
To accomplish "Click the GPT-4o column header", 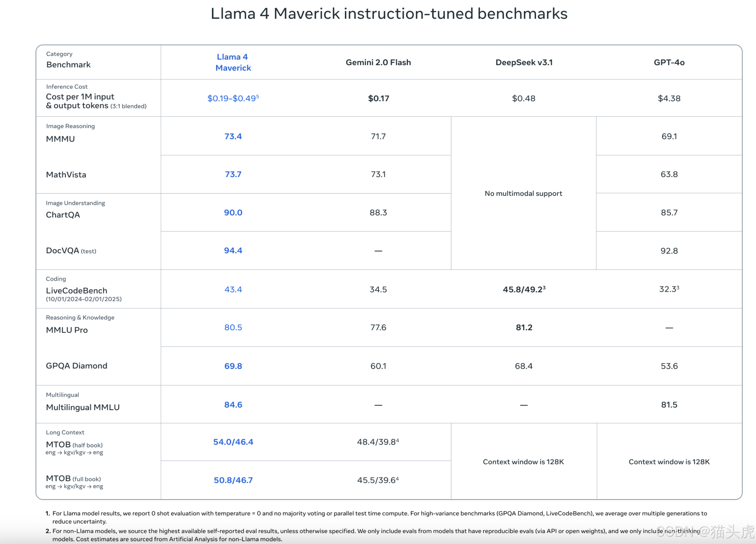I will point(669,62).
